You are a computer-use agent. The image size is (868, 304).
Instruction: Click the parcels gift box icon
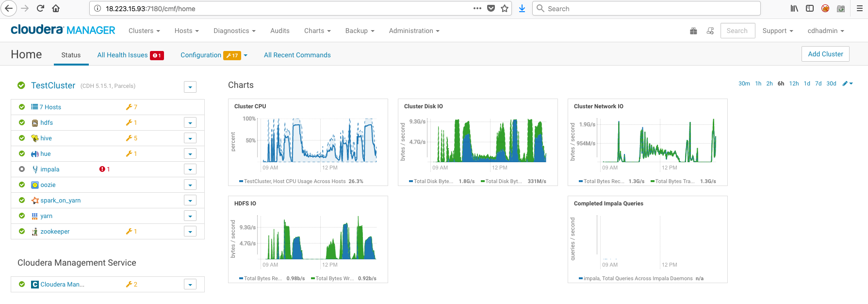tap(693, 31)
